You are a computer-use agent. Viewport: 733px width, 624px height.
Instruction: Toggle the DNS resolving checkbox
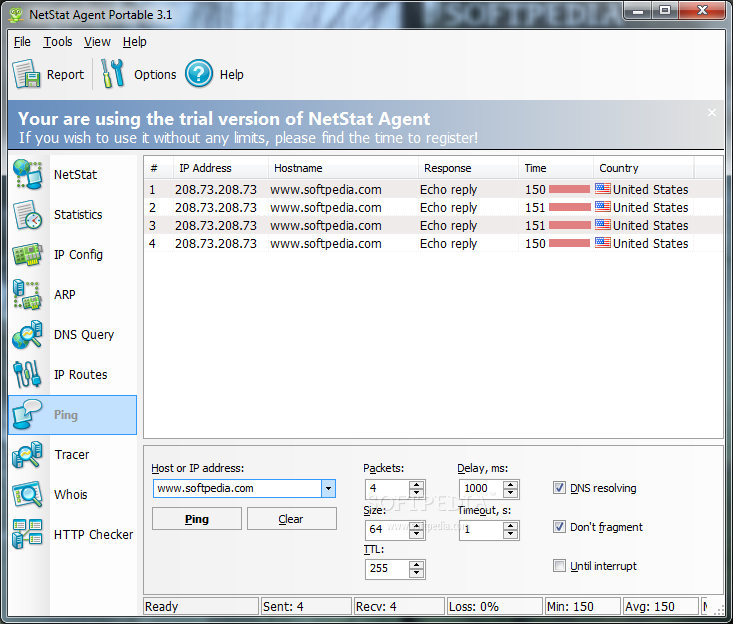[559, 488]
